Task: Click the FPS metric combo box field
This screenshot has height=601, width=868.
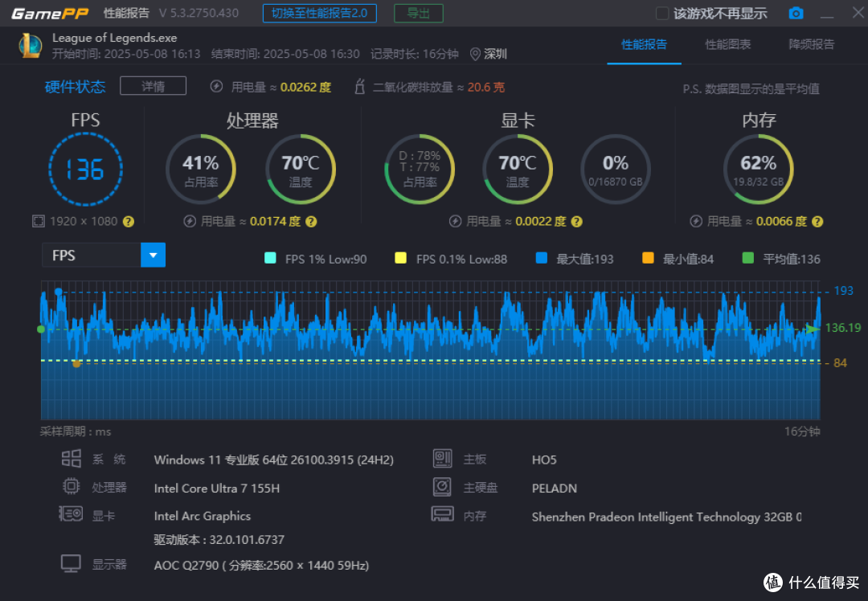Action: [x=104, y=256]
